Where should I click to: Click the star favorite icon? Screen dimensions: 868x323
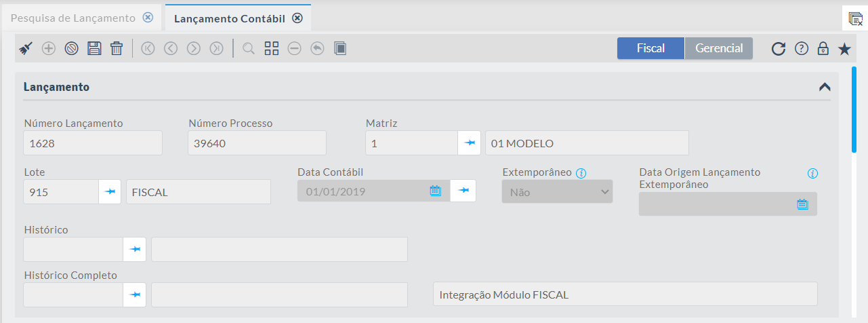844,49
